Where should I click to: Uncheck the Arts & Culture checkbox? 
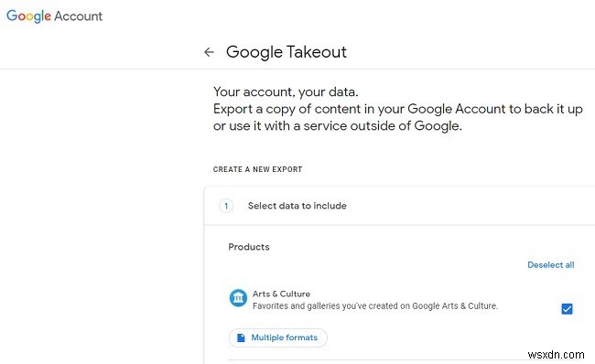coord(567,308)
